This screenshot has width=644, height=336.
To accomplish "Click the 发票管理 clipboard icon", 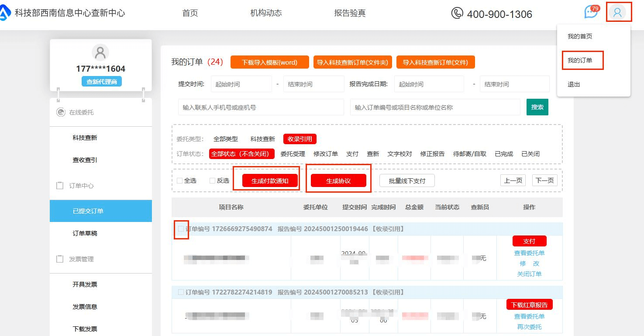I will 60,259.
